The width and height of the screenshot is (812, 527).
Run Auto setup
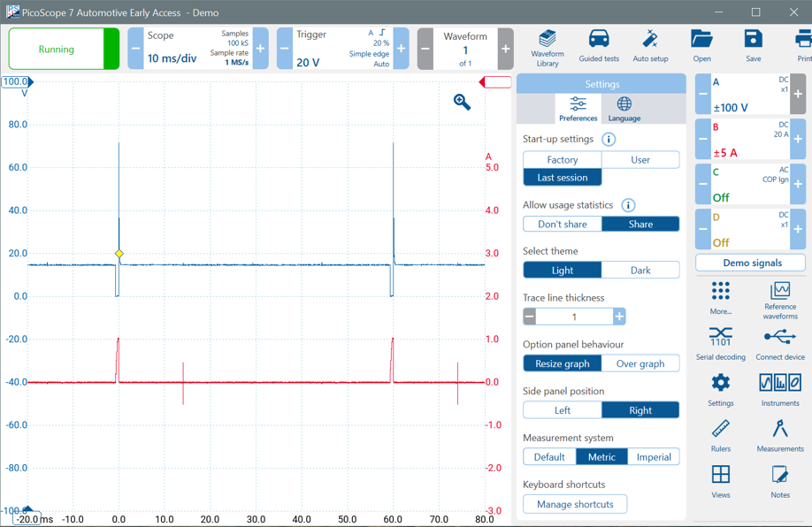[x=650, y=46]
